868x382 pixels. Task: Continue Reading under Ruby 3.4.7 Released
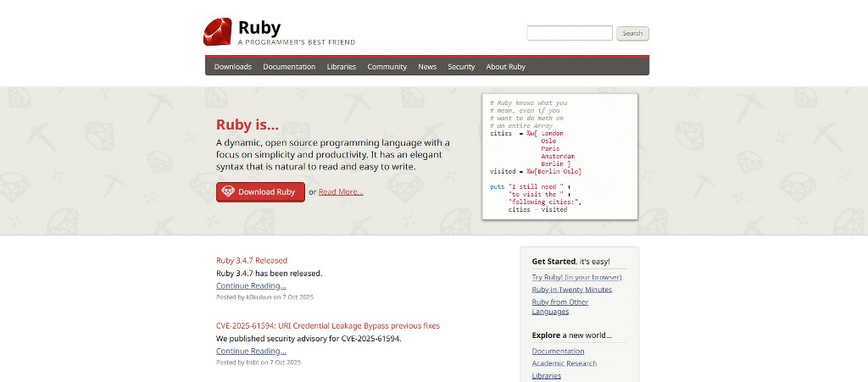pos(251,285)
